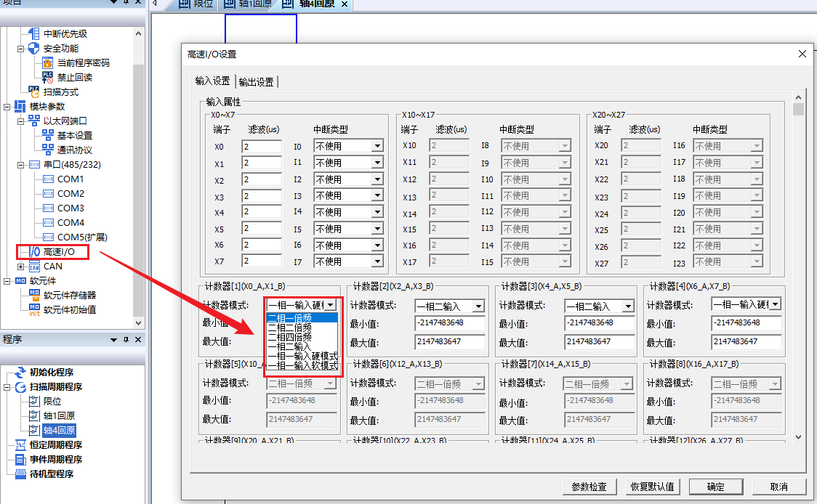Confirm settings with the 确定 button
Screen dimensions: 817x504
tap(715, 487)
